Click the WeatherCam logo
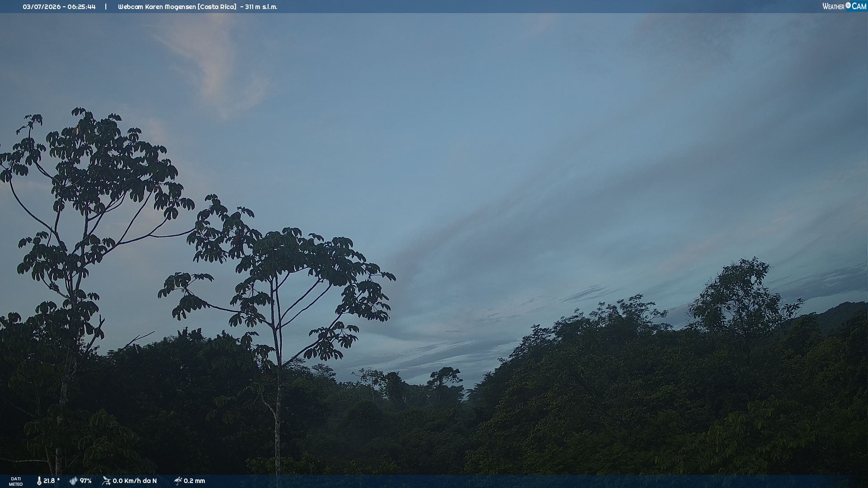 pyautogui.click(x=844, y=6)
